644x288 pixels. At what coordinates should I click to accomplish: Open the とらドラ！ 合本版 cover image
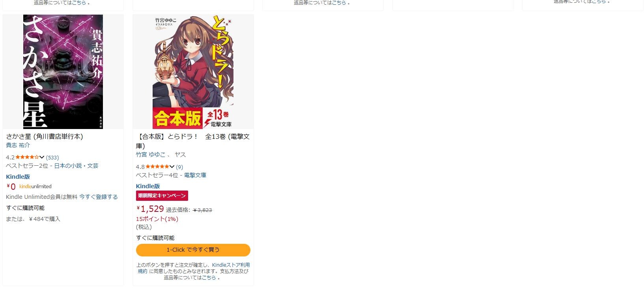[193, 72]
